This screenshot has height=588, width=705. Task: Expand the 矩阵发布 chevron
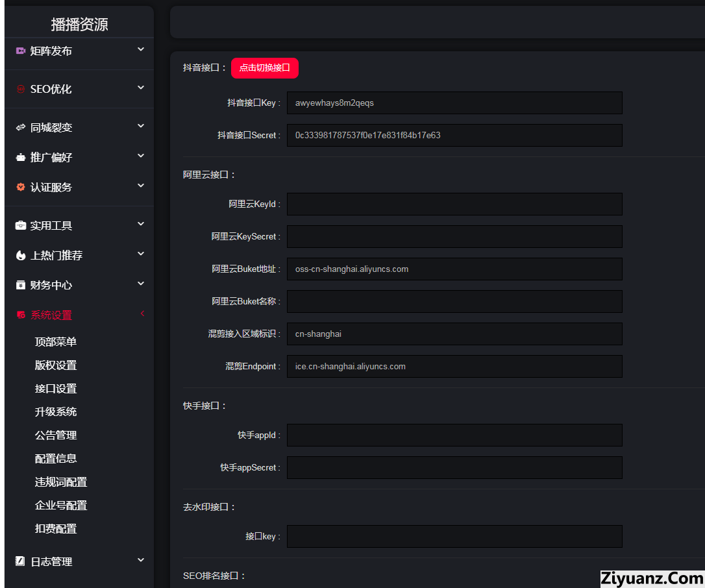(x=141, y=49)
